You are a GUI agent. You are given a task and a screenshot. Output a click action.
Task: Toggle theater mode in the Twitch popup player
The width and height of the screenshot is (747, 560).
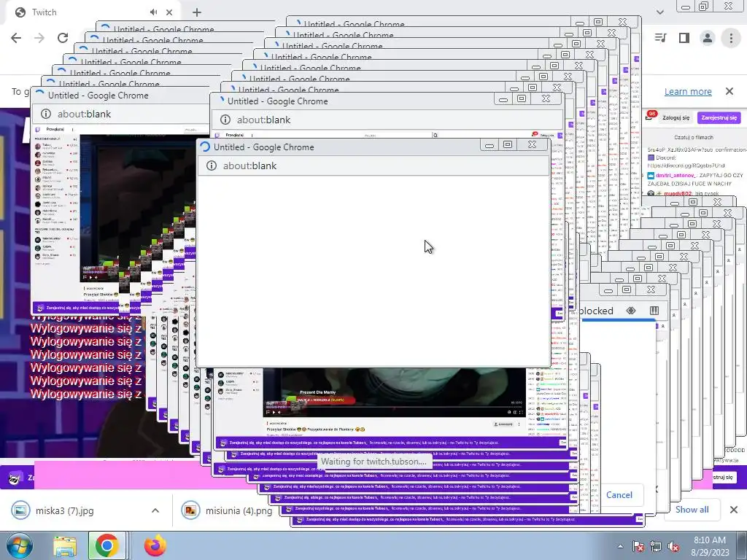[x=515, y=413]
